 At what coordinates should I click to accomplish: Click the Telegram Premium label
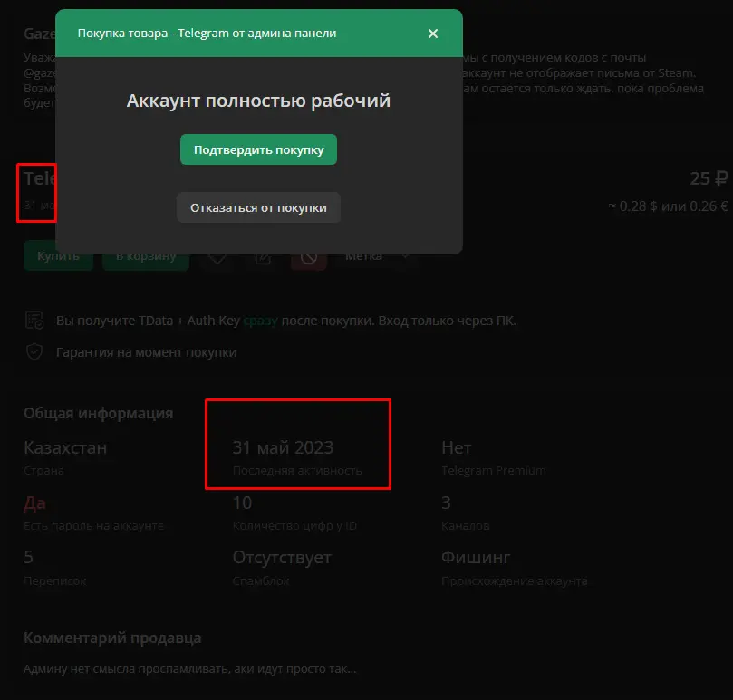coord(494,471)
